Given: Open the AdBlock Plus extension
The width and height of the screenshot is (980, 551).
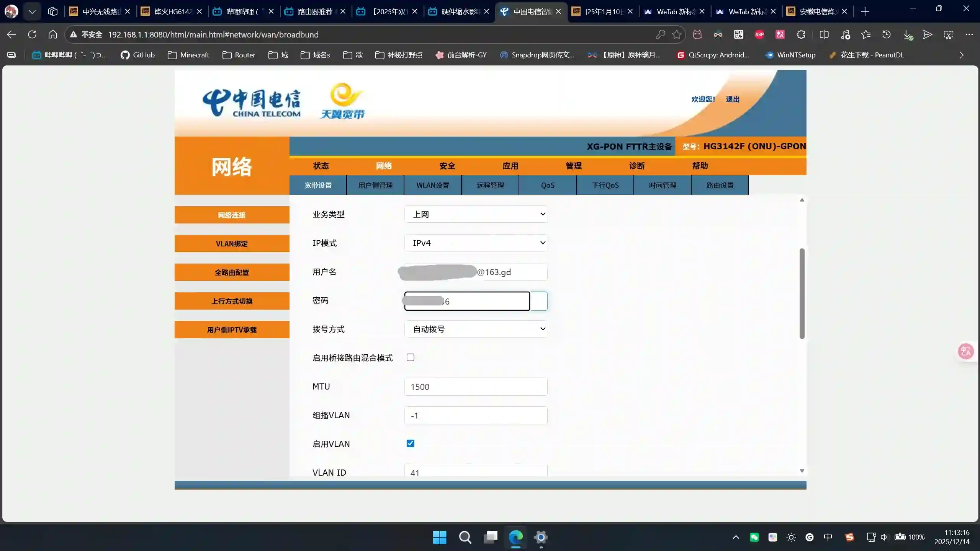Looking at the screenshot, I should click(x=759, y=34).
